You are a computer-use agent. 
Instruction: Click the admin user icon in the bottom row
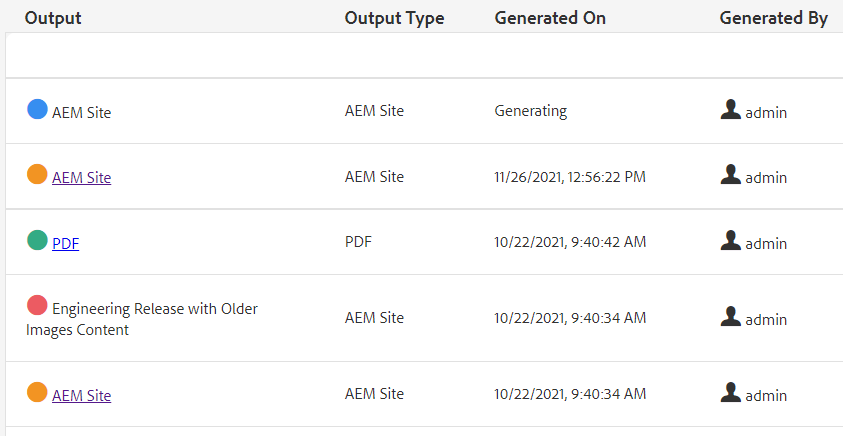[731, 393]
